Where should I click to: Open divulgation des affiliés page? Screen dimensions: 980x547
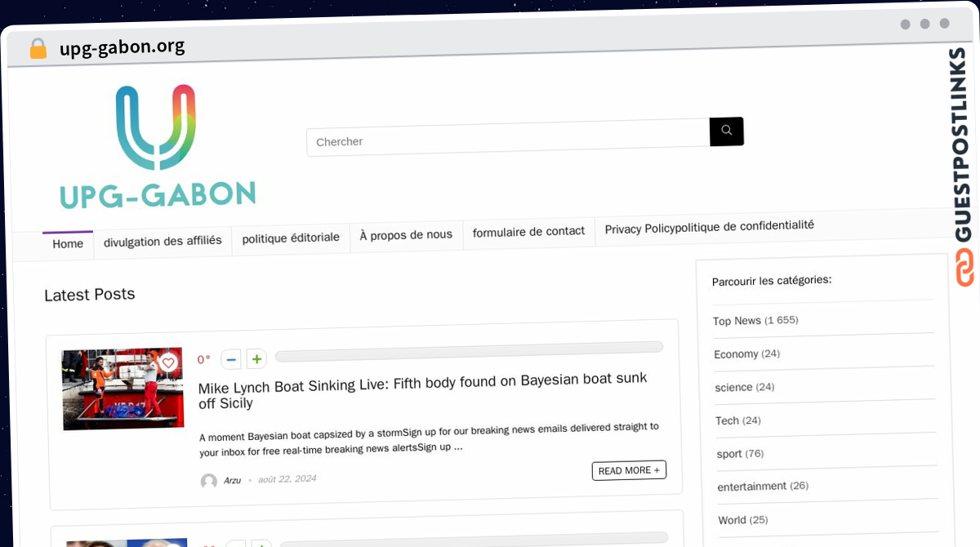coord(163,241)
